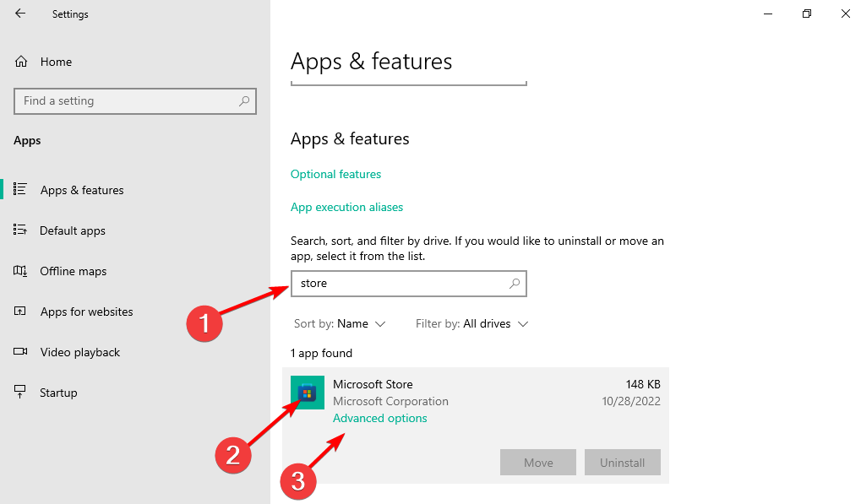Open Default apps via its sidebar icon

(20, 230)
